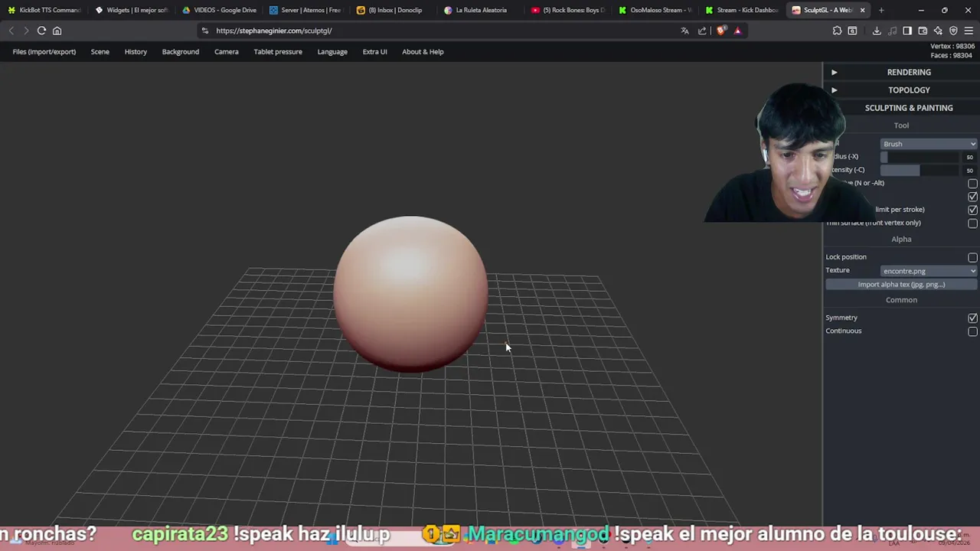Switch to Rock Bones YouTube tab
Screen dimensions: 980x551
tap(568, 10)
